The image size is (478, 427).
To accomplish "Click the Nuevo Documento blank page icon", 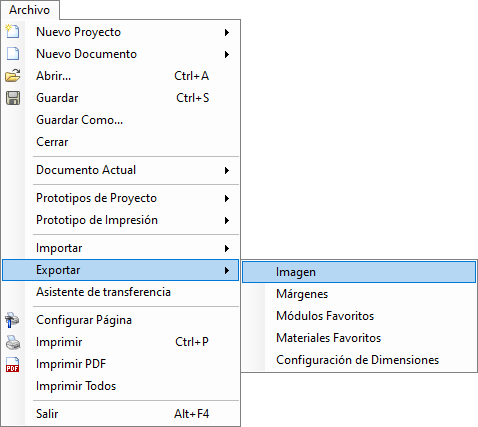I will tap(13, 54).
